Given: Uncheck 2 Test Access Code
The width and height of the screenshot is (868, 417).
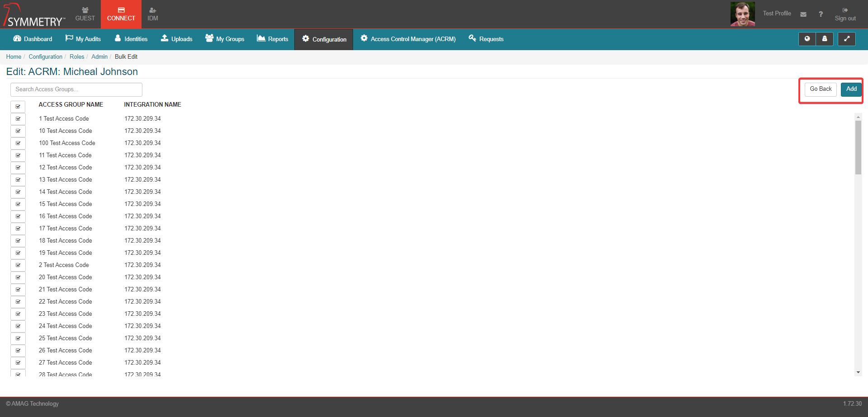Looking at the screenshot, I should pos(18,265).
